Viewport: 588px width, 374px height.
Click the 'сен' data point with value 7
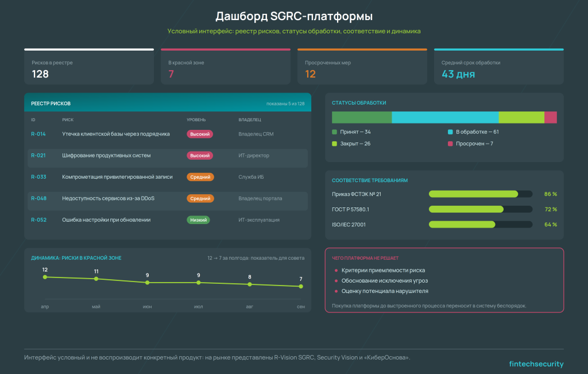301,286
